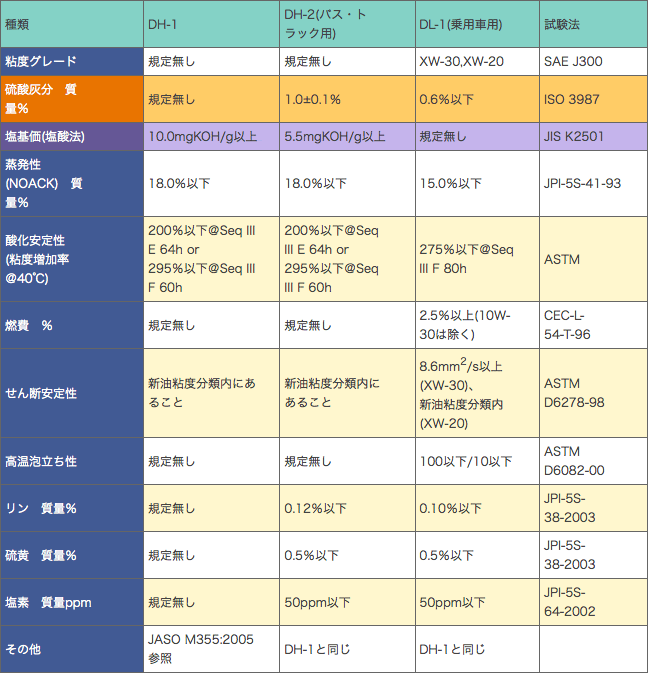Select the JPI-5S-41-93 cell

pyautogui.click(x=590, y=183)
